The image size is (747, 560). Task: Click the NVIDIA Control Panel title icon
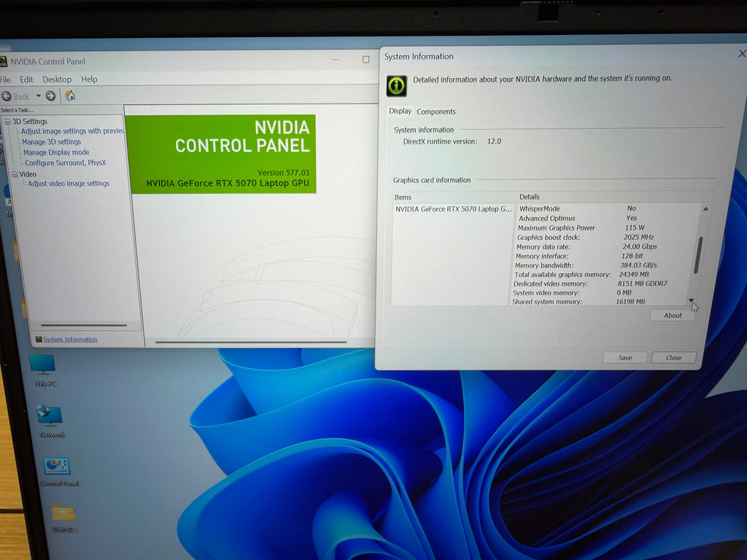coord(3,61)
